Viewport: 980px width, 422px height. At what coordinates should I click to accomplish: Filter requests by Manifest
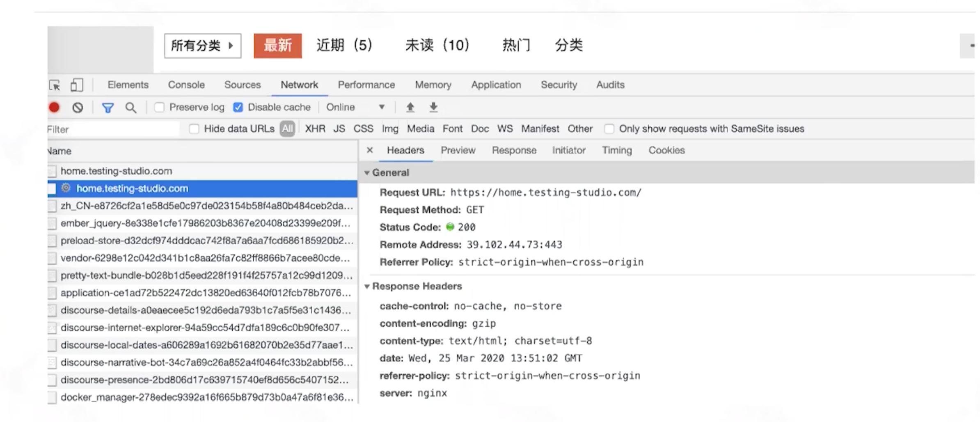pyautogui.click(x=540, y=129)
